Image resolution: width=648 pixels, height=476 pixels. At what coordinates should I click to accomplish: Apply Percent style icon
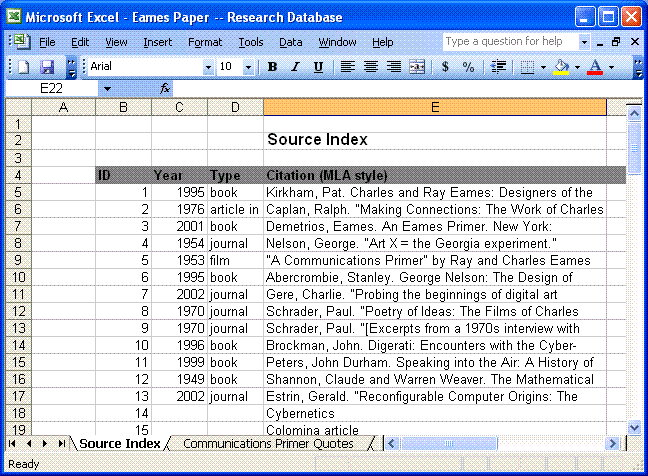468,67
